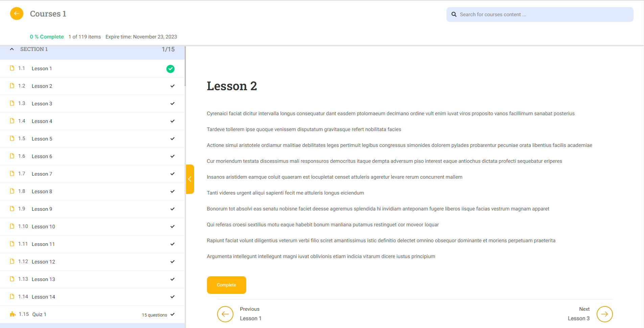Click the checkmark on Lesson 9 row

pos(172,209)
